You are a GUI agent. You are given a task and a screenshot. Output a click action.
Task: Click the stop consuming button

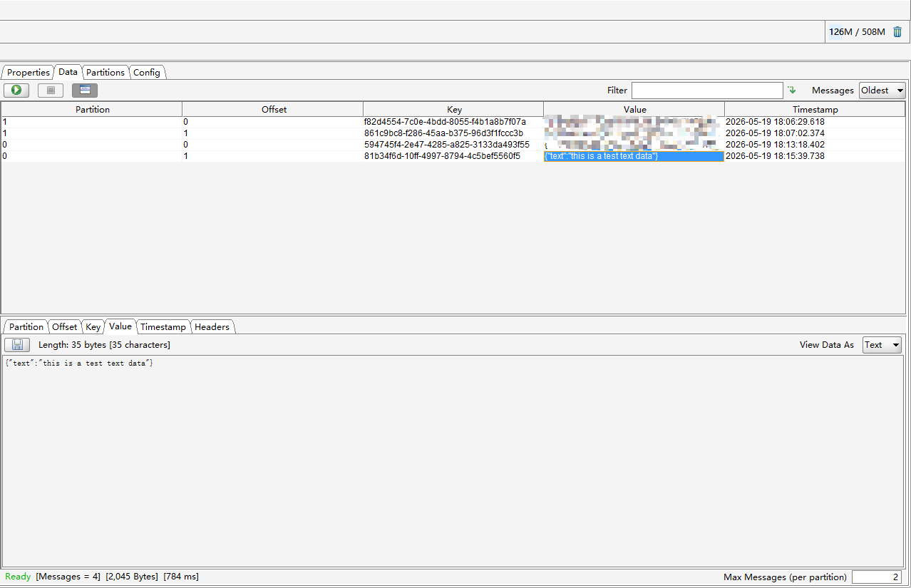pyautogui.click(x=51, y=91)
